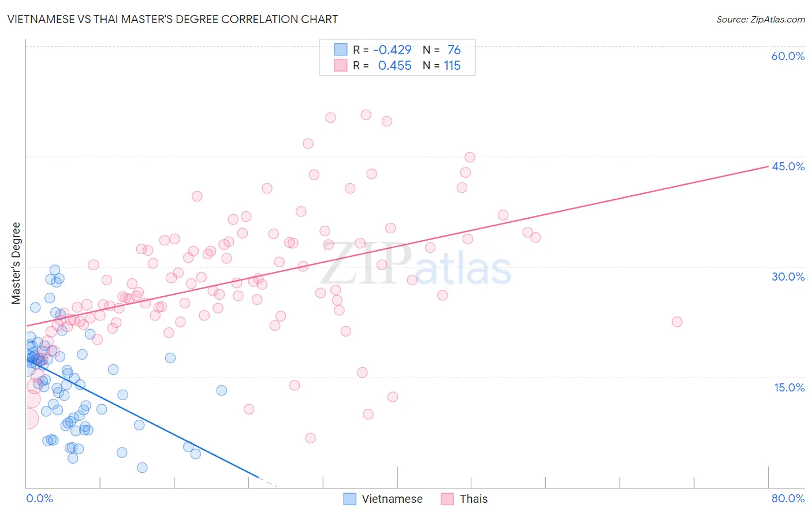Image resolution: width=812 pixels, height=515 pixels.
Task: Select the Vietnamese legend label
Action: click(392, 499)
